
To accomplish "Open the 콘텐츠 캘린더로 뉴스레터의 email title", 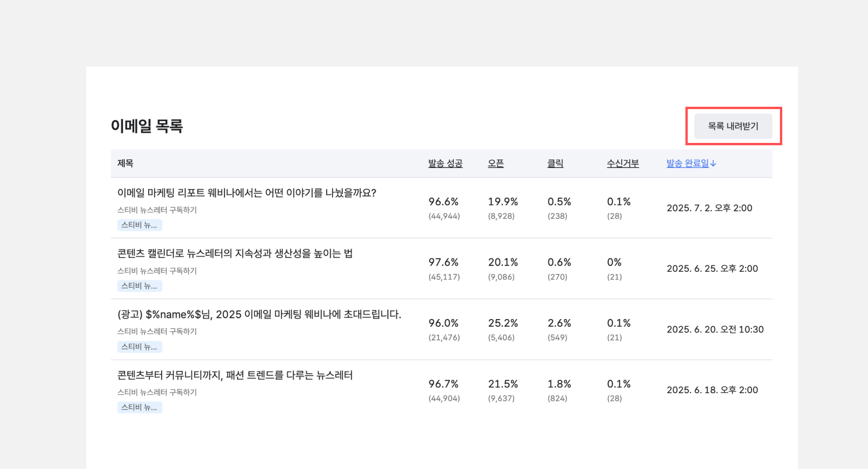I will click(235, 253).
